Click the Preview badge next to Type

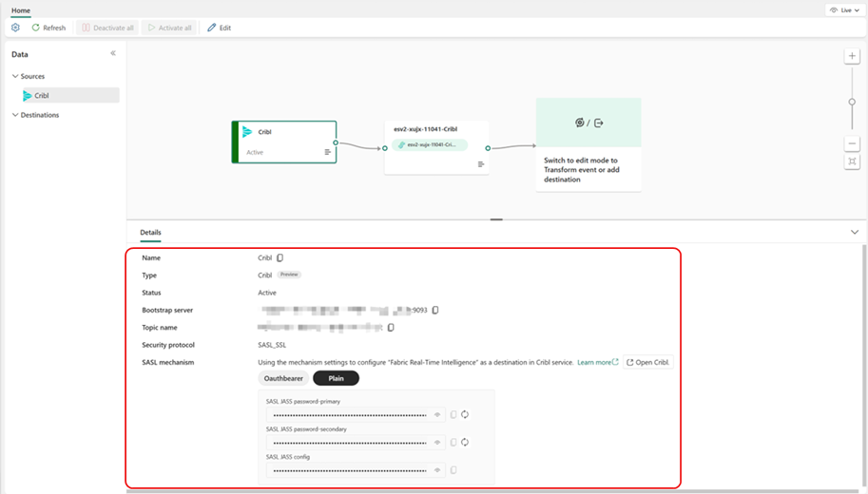[x=289, y=275]
